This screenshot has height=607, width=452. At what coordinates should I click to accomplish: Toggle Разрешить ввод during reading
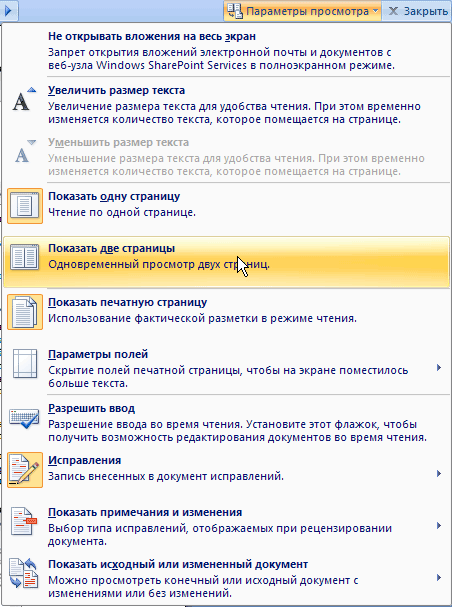[x=226, y=423]
